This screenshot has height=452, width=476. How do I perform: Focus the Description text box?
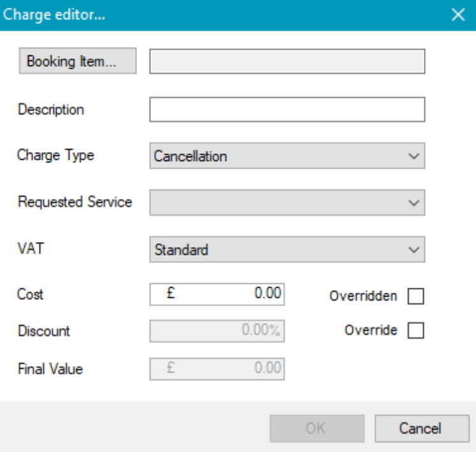click(287, 109)
